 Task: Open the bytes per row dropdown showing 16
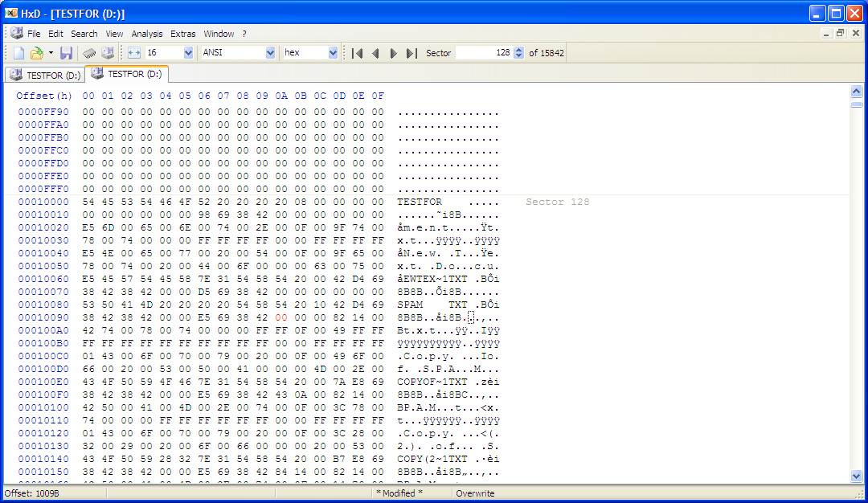(188, 53)
